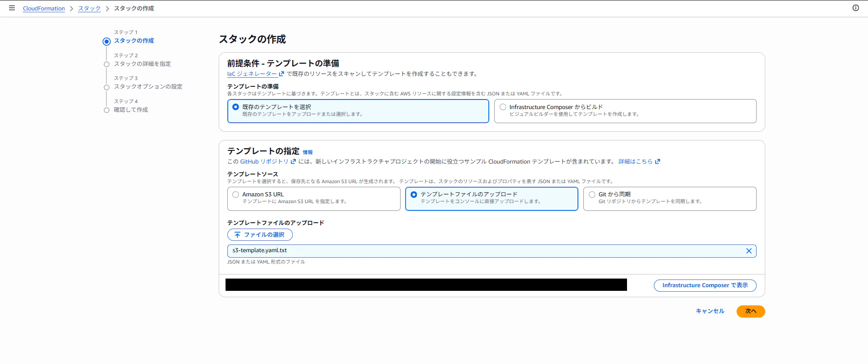Click the info circle icon at top right
The width and height of the screenshot is (868, 364).
(x=855, y=8)
